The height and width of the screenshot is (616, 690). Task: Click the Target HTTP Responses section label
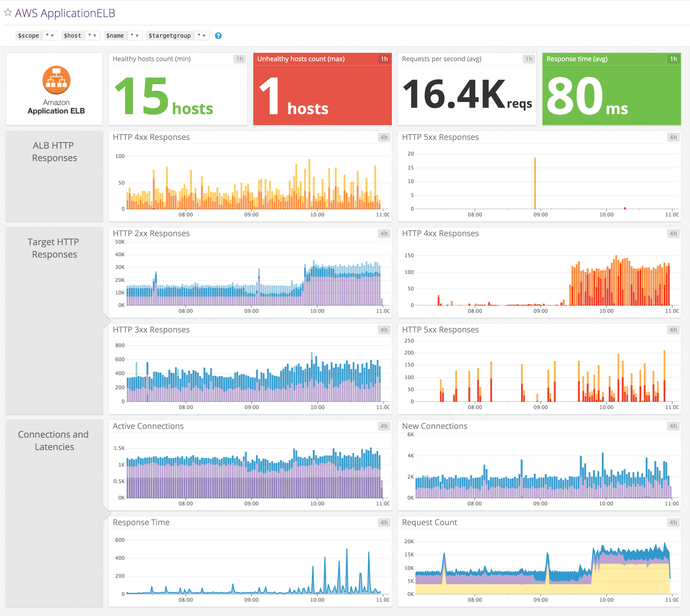(53, 248)
